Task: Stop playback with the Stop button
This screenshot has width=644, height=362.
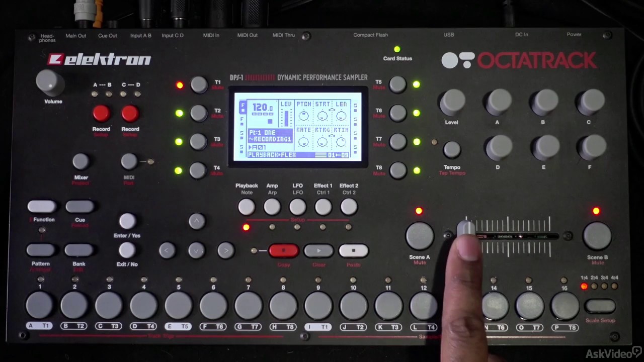Action: (353, 250)
